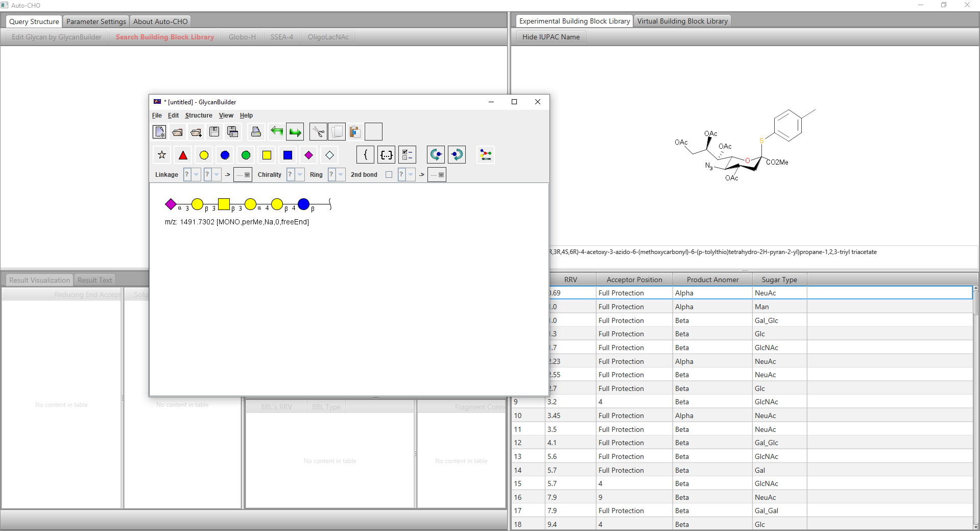Expand the Chirality dropdown
The width and height of the screenshot is (980, 531).
click(x=300, y=175)
